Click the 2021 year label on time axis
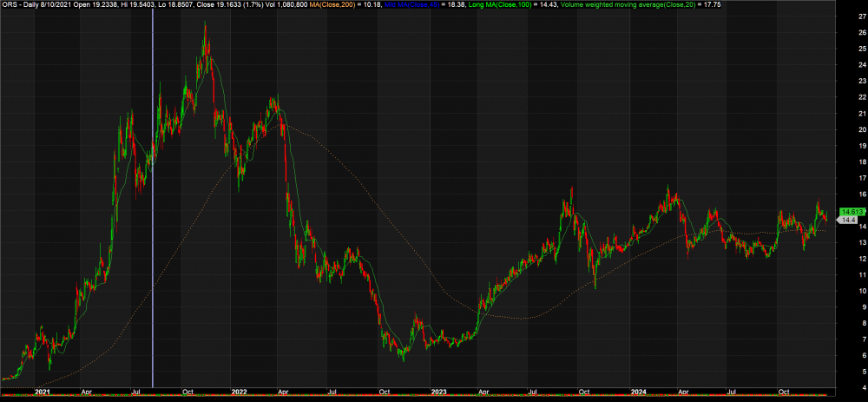The width and height of the screenshot is (868, 402). [x=43, y=392]
